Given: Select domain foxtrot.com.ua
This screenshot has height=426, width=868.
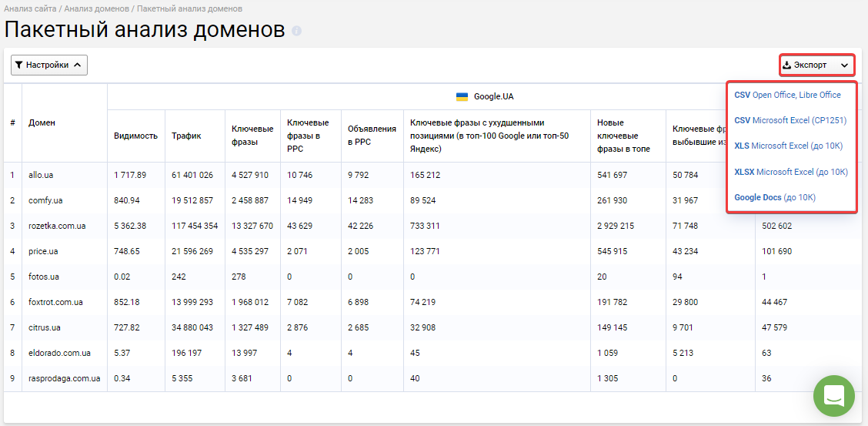Looking at the screenshot, I should (x=56, y=303).
